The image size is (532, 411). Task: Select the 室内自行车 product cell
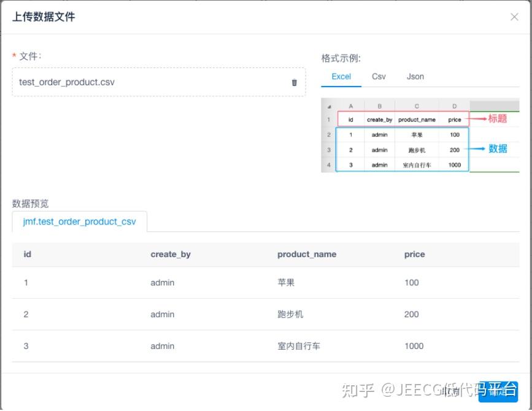pyautogui.click(x=299, y=346)
